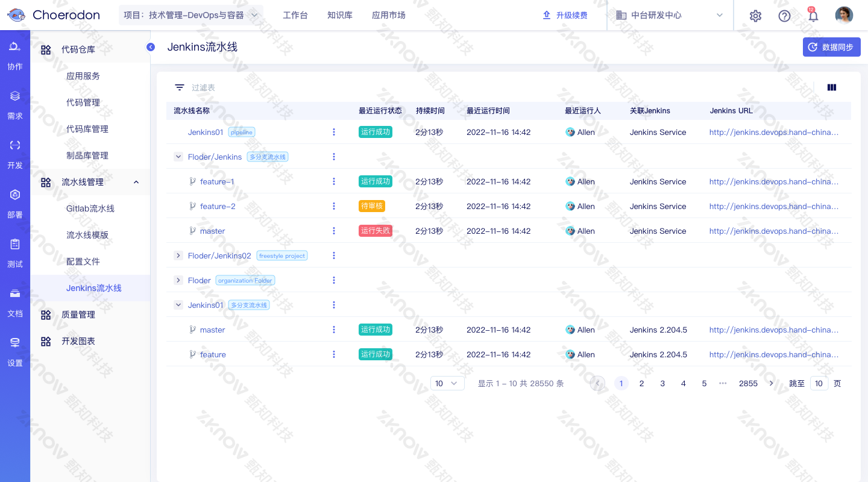Open the page size dropdown
This screenshot has height=482, width=868.
tap(447, 383)
